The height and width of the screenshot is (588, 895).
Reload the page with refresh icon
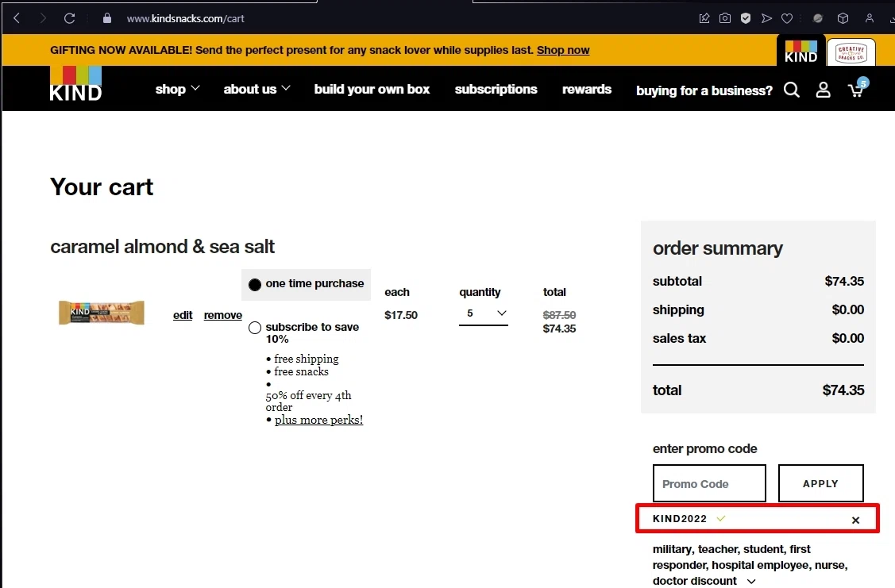point(70,18)
